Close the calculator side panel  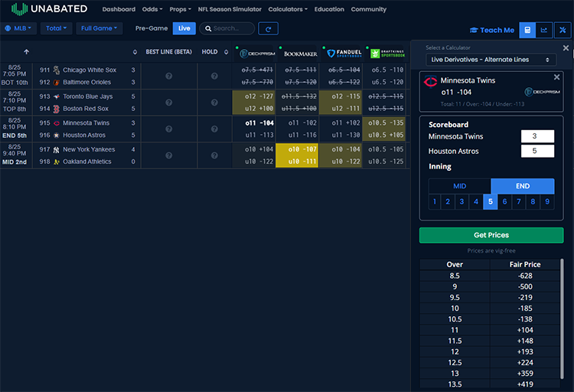click(x=566, y=48)
